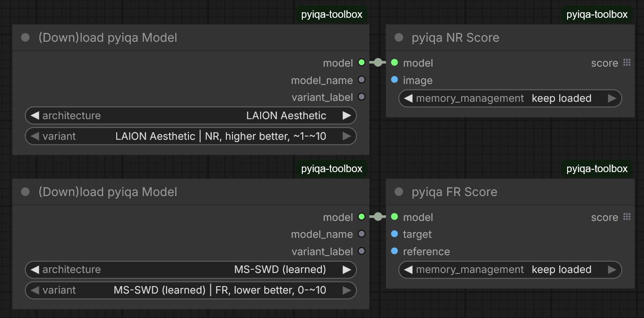The height and width of the screenshot is (318, 644).
Task: Click the 'target' input label on pyiqa FR Score
Action: point(417,234)
